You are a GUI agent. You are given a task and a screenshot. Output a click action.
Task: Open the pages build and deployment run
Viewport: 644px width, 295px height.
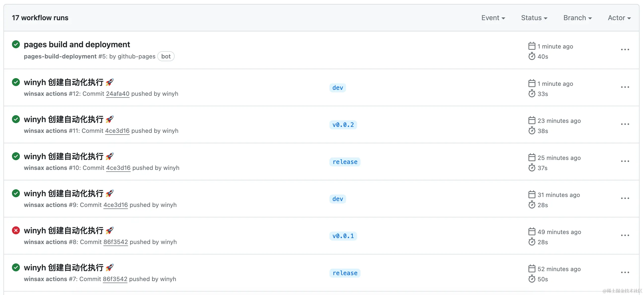77,44
